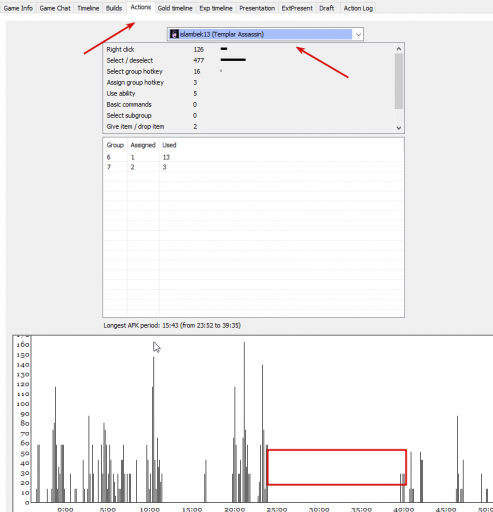Open the Game Info tab
This screenshot has height=512, width=493.
[18, 8]
